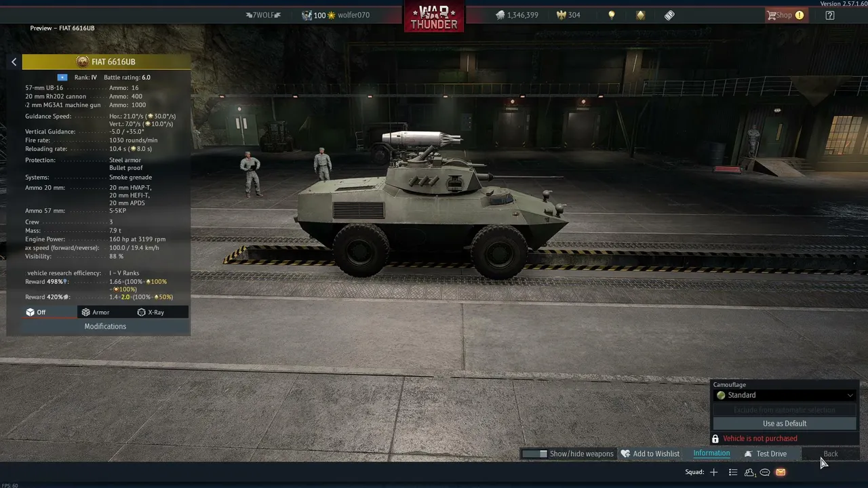The height and width of the screenshot is (488, 868).
Task: Switch to the X-Ray view tab
Action: coord(161,312)
